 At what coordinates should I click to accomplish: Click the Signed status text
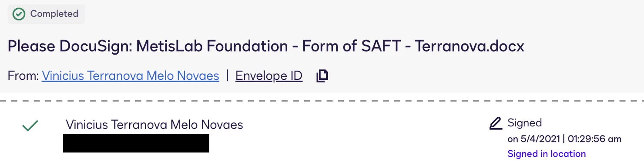tap(525, 123)
